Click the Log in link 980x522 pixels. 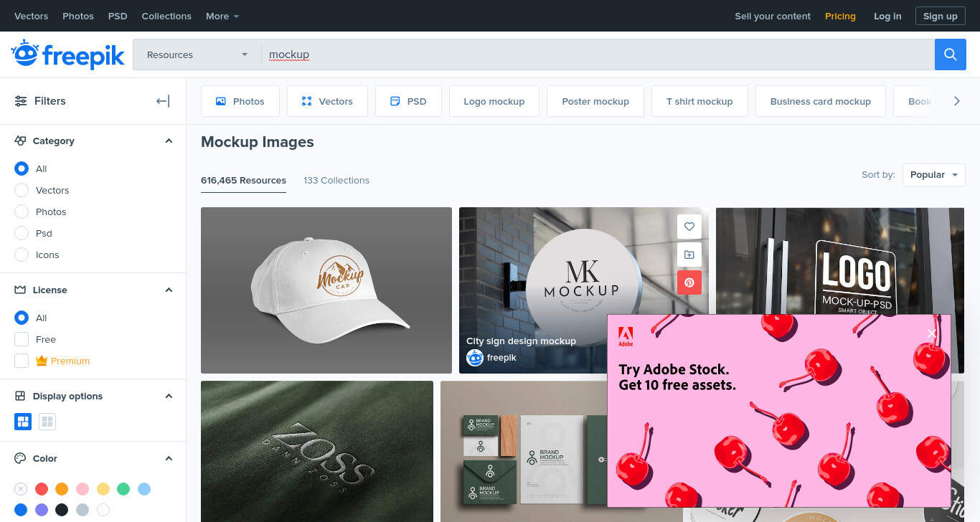tap(887, 16)
